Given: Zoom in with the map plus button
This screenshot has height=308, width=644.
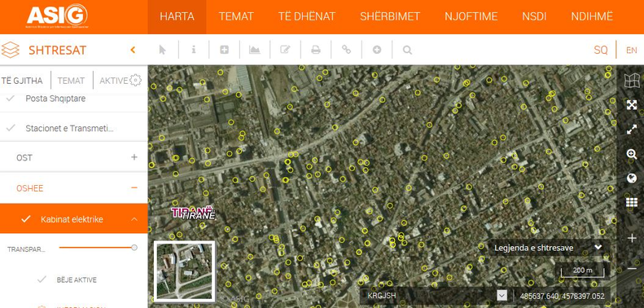Looking at the screenshot, I should 632,238.
